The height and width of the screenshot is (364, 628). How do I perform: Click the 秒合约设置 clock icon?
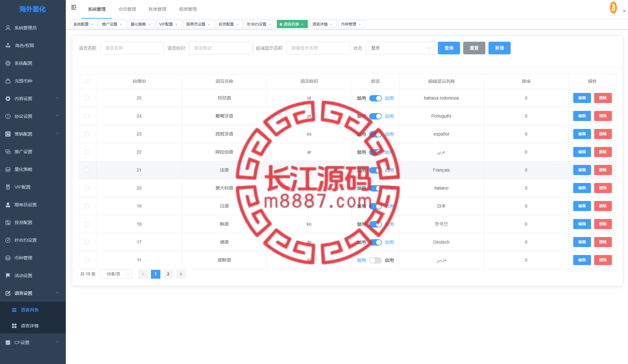(8, 240)
